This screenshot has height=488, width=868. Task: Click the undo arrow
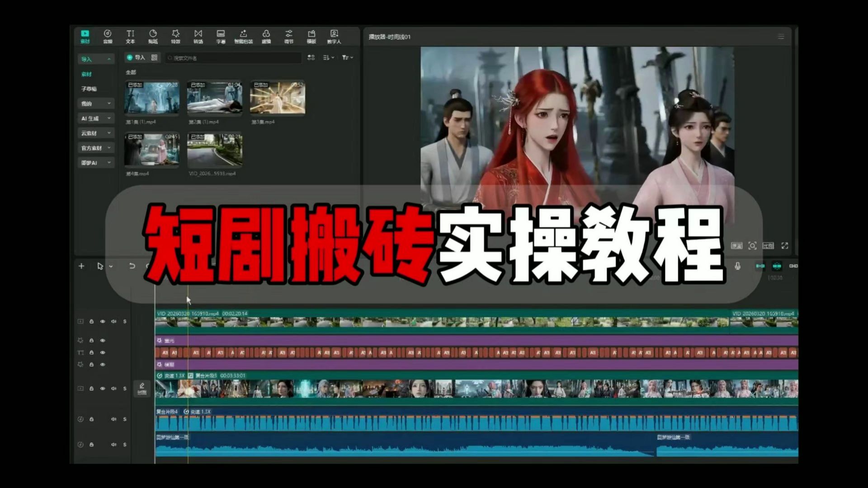point(132,266)
